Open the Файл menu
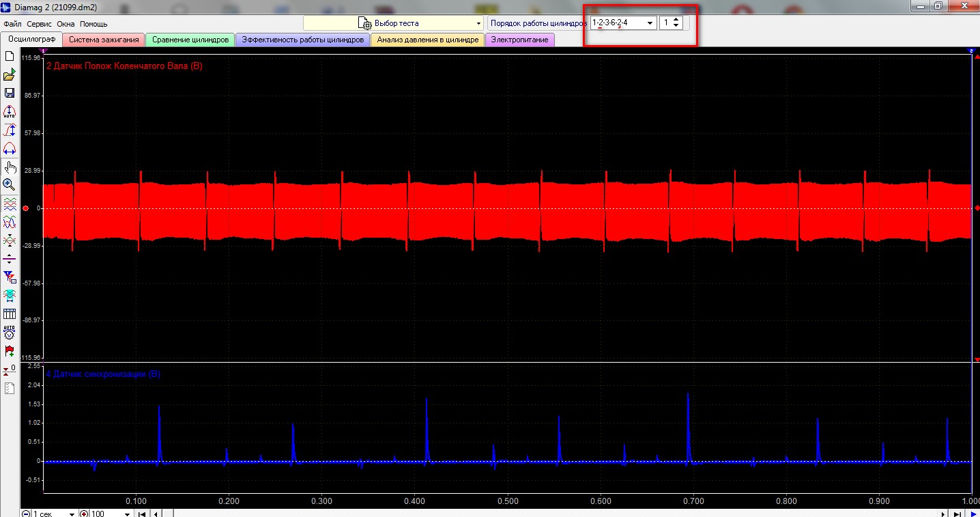This screenshot has height=517, width=980. 12,24
